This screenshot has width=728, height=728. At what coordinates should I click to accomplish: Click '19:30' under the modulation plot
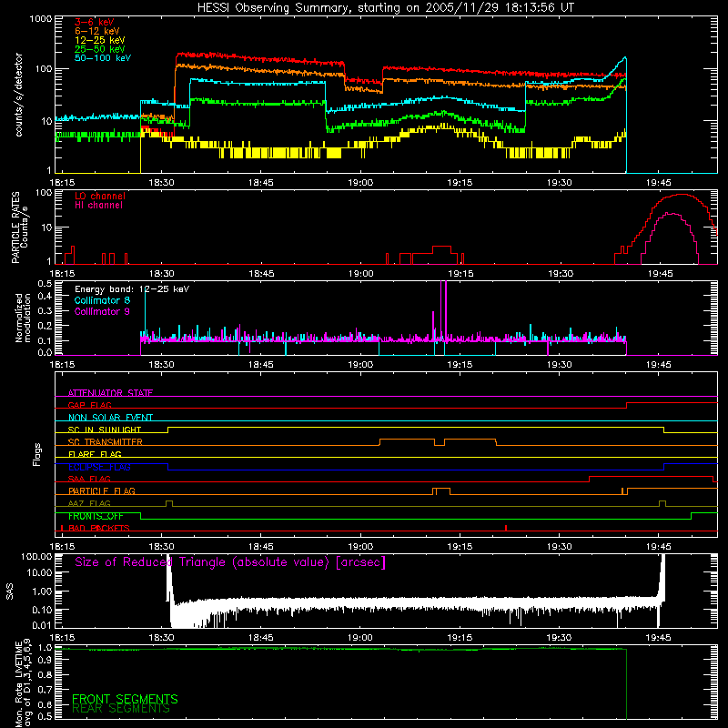(559, 365)
